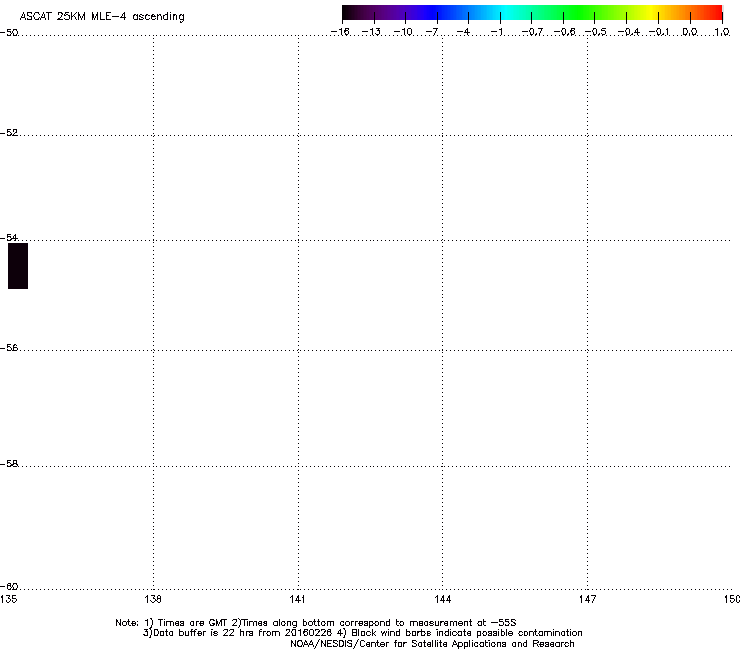The image size is (740, 650).
Task: Click the -58 latitude label
Action: pyautogui.click(x=9, y=464)
